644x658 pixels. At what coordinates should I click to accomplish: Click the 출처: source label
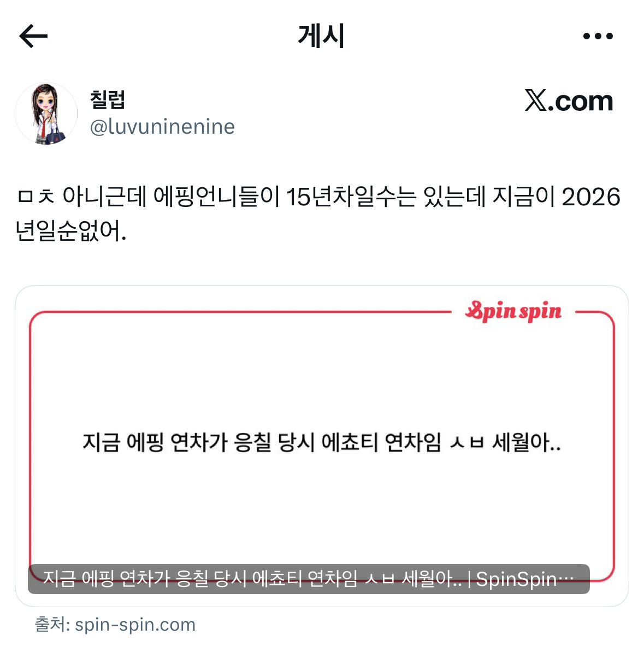pyautogui.click(x=52, y=625)
